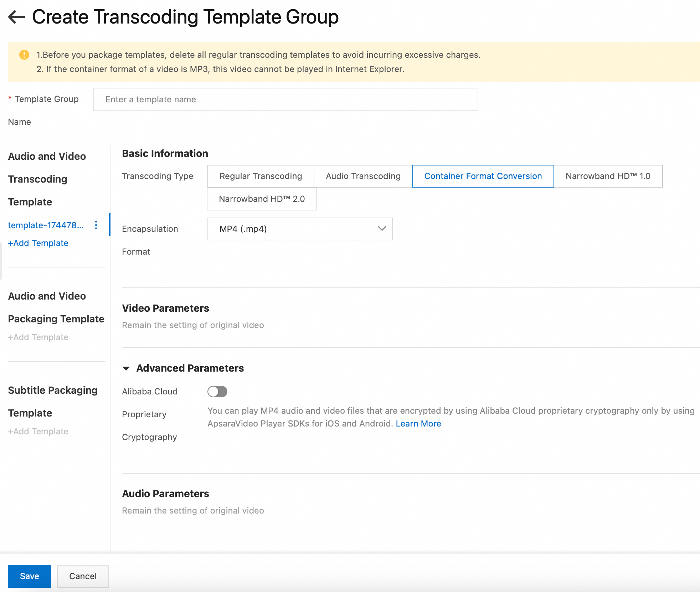This screenshot has height=592, width=700.
Task: Add Template under Audio and Video Transcoding
Action: pyautogui.click(x=38, y=243)
